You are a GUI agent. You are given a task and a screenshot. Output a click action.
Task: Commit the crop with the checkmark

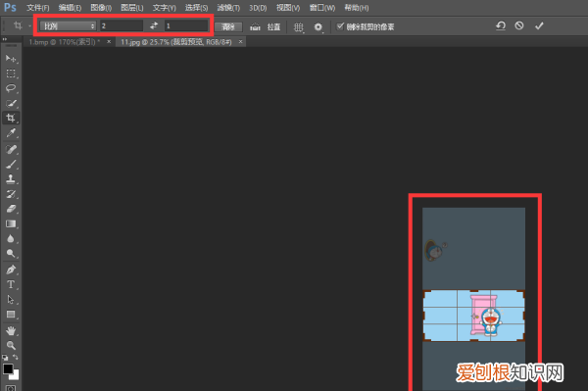click(539, 25)
